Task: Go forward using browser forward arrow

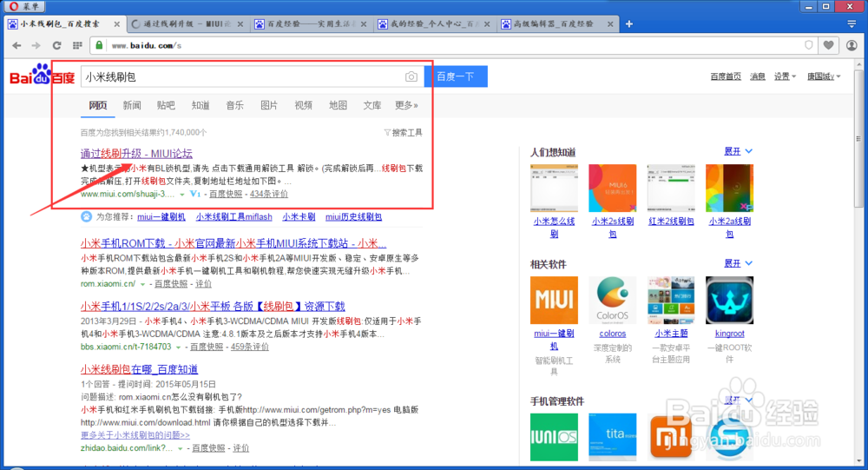Action: coord(36,45)
